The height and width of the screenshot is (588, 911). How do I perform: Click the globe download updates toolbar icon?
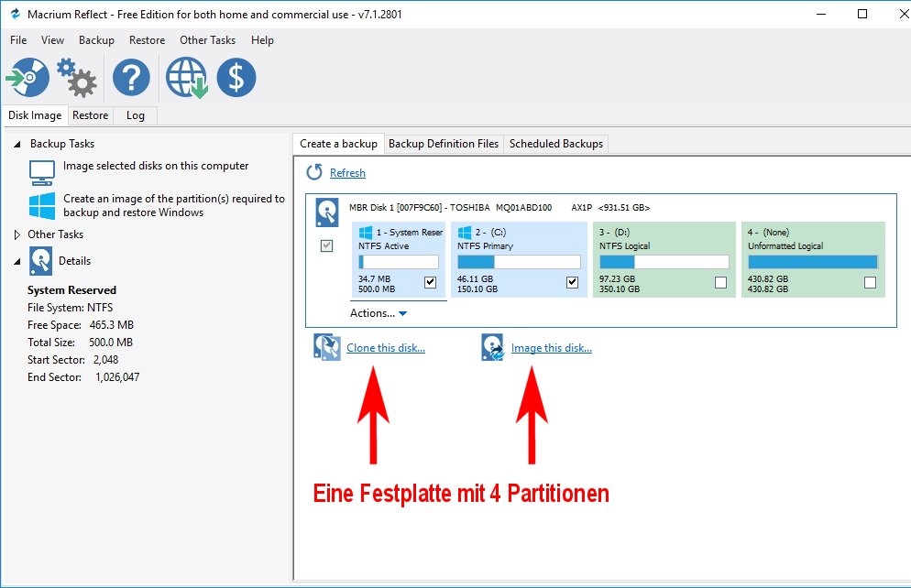186,77
